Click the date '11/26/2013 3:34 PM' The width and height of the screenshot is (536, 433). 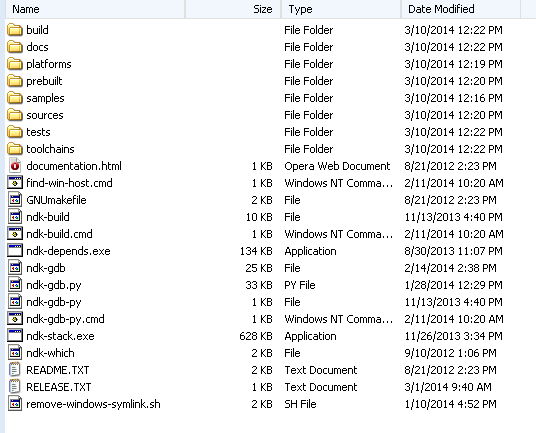[454, 336]
